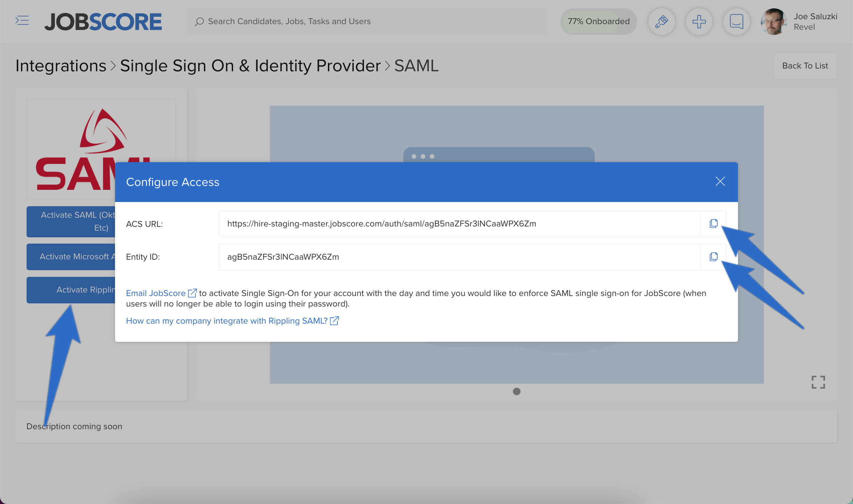
Task: Open the chat messages icon
Action: (736, 22)
